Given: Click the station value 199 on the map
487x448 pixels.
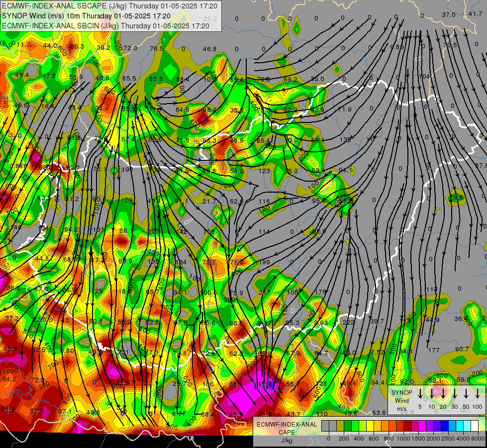Looking at the screenshot, I should 264,262.
